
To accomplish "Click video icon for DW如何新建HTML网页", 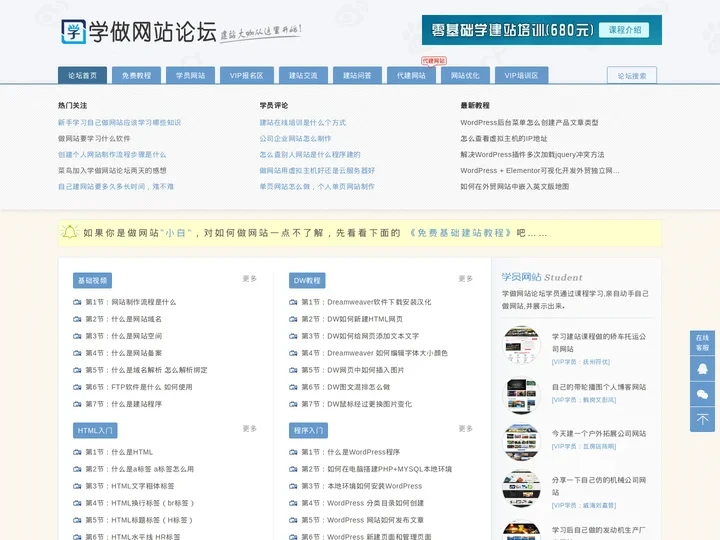I will (293, 319).
